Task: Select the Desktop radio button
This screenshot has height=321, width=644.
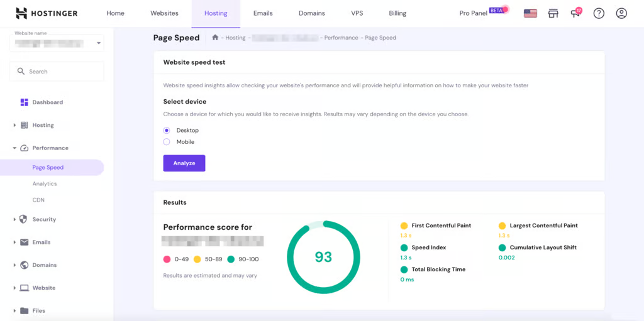Action: point(167,131)
